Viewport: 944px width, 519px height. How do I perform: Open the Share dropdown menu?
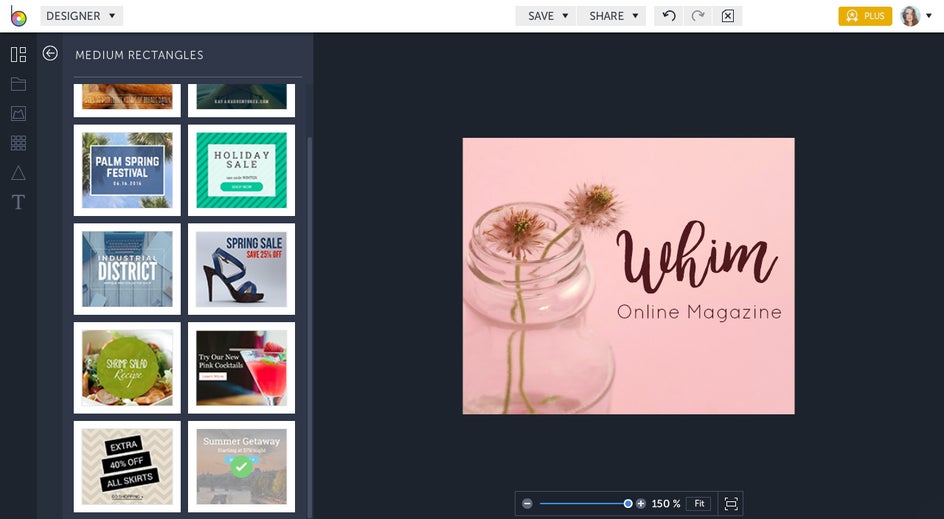pyautogui.click(x=613, y=16)
